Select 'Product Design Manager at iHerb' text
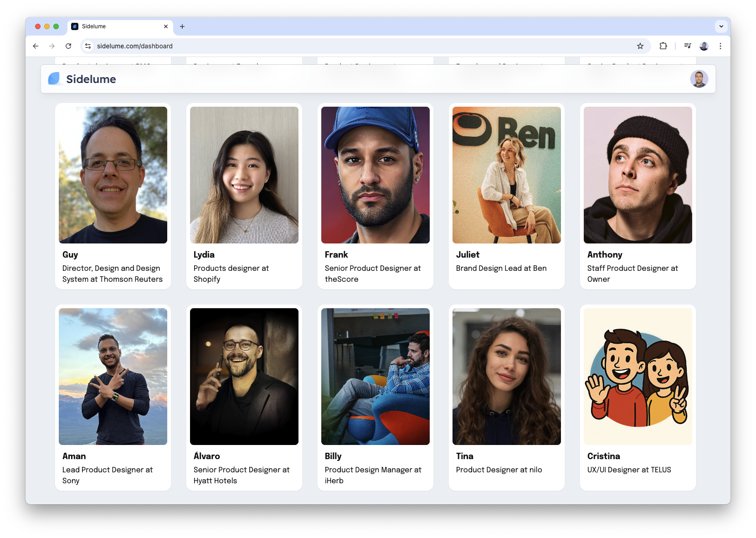The image size is (756, 538). click(x=373, y=475)
